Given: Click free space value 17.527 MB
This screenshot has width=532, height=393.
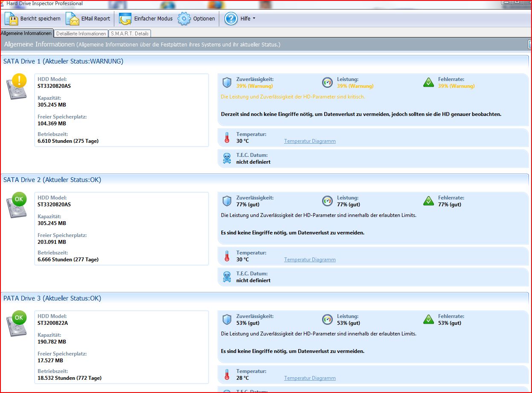Looking at the screenshot, I should (x=50, y=360).
